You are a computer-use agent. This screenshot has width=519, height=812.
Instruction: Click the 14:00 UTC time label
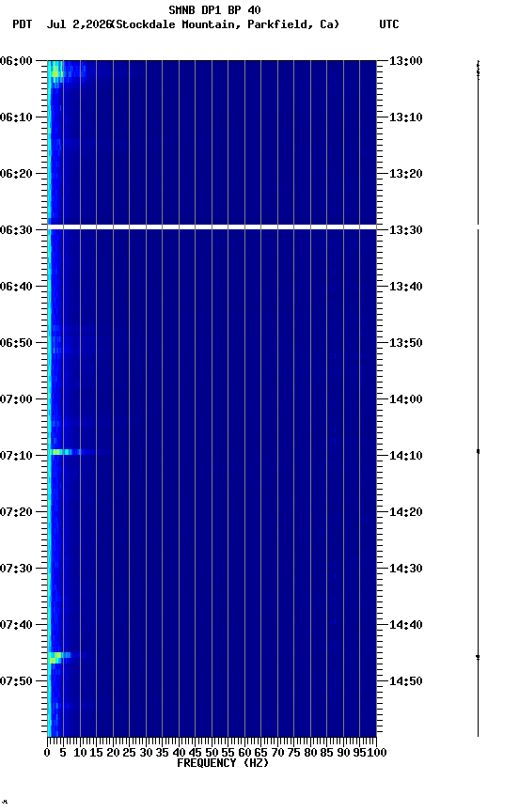406,399
